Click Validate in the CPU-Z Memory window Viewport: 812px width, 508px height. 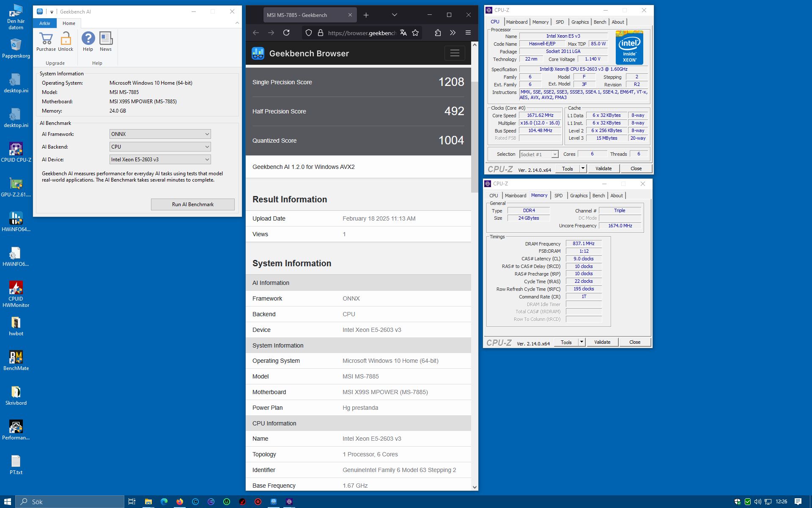pyautogui.click(x=602, y=342)
